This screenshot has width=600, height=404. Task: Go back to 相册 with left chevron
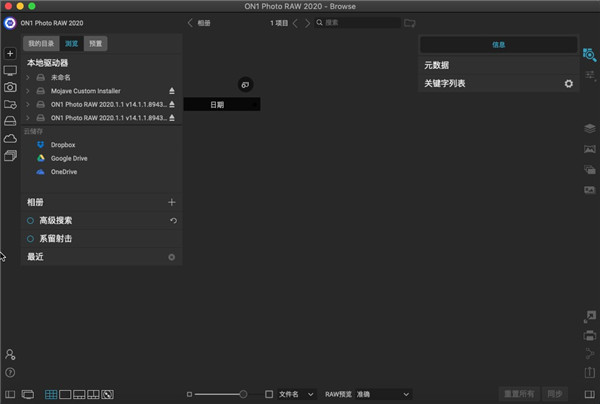190,23
